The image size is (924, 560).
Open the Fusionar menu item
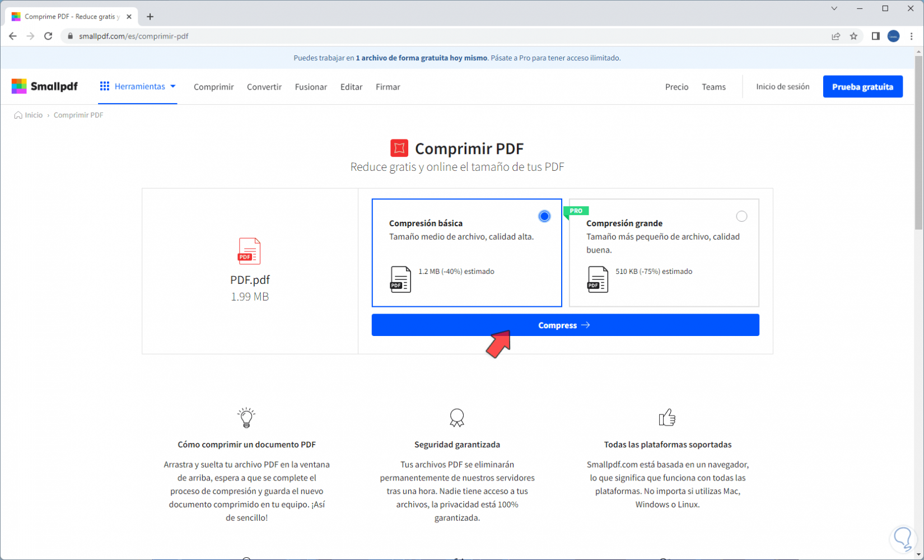click(311, 87)
